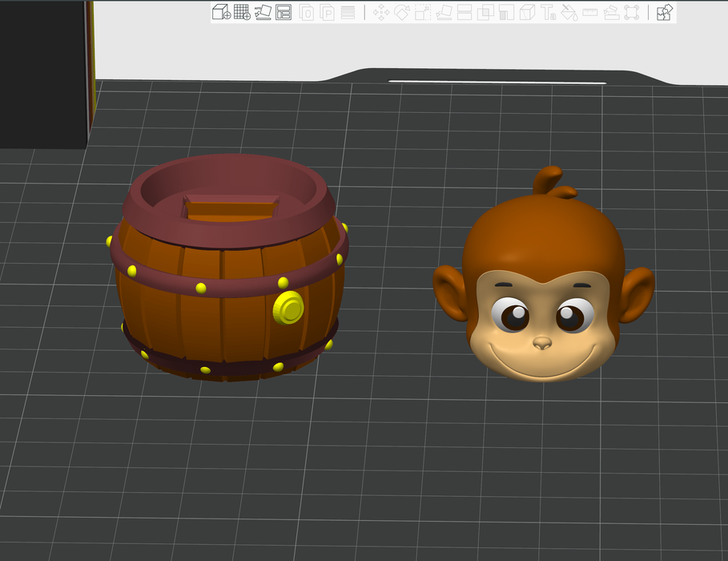Viewport: 728px width, 561px height.
Task: Activate the Measure ruler tool
Action: click(x=590, y=12)
